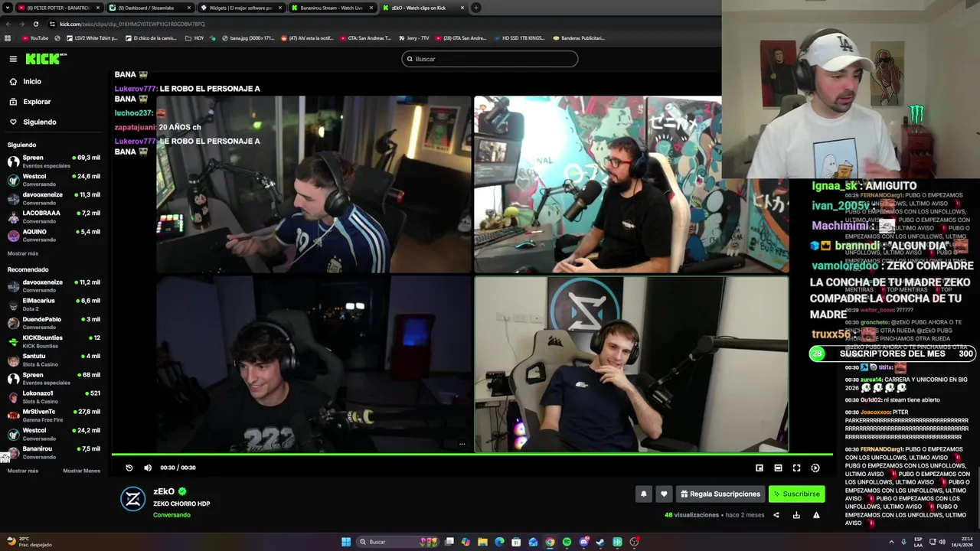Mute the clip volume speaker icon
Screen dimensions: 980x551
[x=148, y=468]
